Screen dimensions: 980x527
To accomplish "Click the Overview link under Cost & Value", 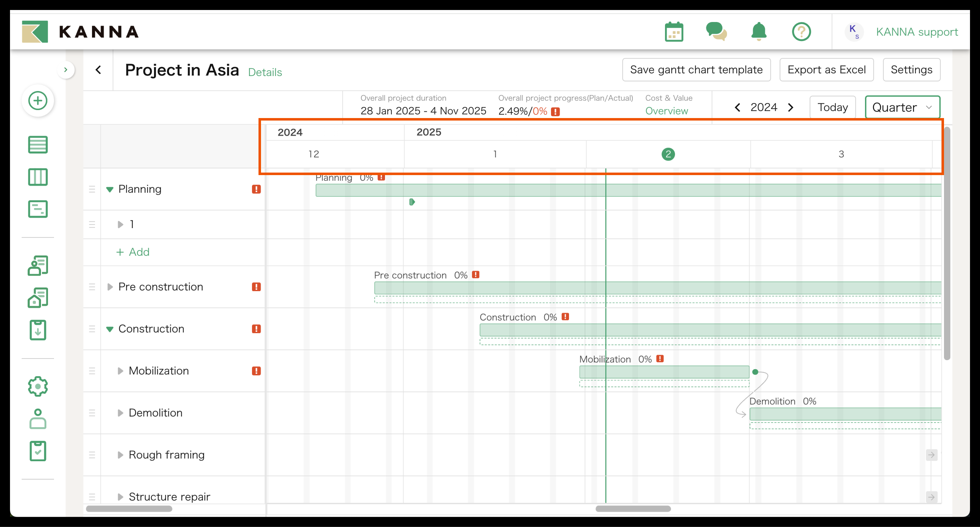I will pyautogui.click(x=666, y=111).
